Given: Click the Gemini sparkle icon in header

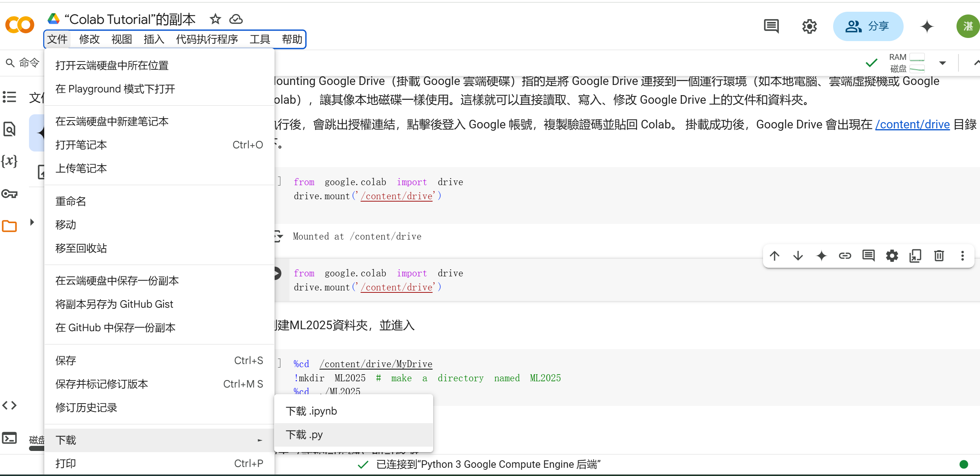Looking at the screenshot, I should (x=927, y=27).
